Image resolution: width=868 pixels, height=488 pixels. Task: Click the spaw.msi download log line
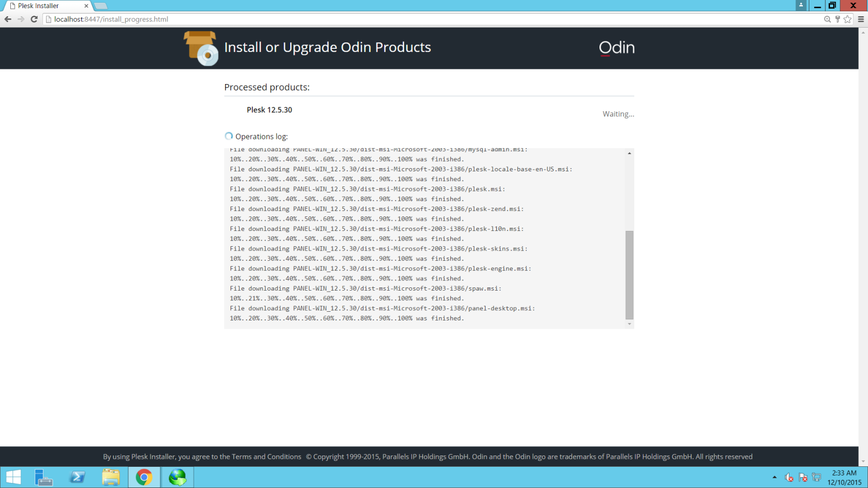click(365, 288)
